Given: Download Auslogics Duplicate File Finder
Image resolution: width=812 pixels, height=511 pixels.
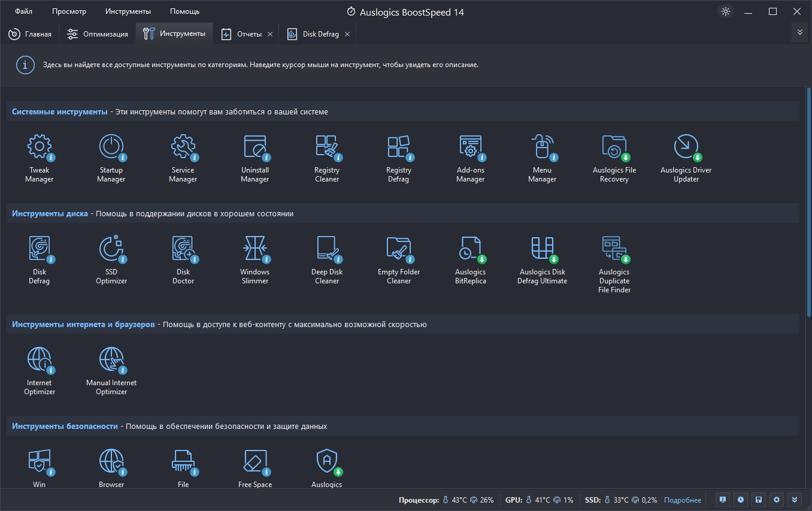Looking at the screenshot, I should [614, 264].
